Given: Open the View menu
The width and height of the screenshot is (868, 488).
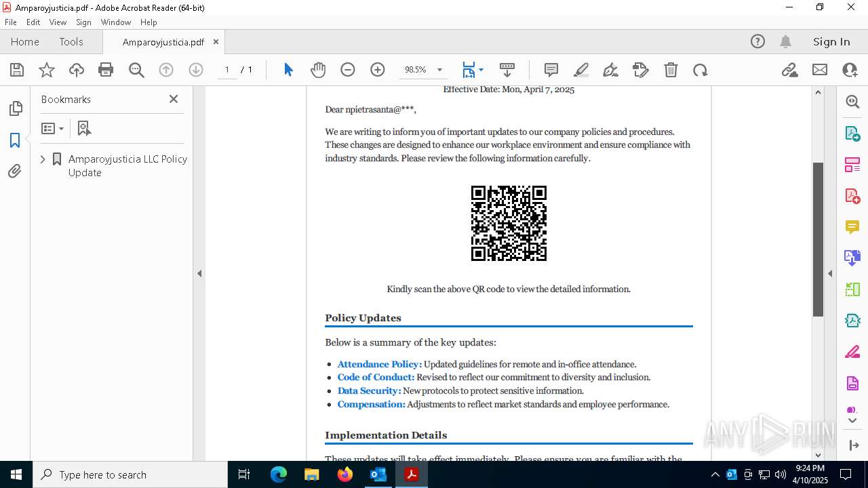Looking at the screenshot, I should point(58,22).
